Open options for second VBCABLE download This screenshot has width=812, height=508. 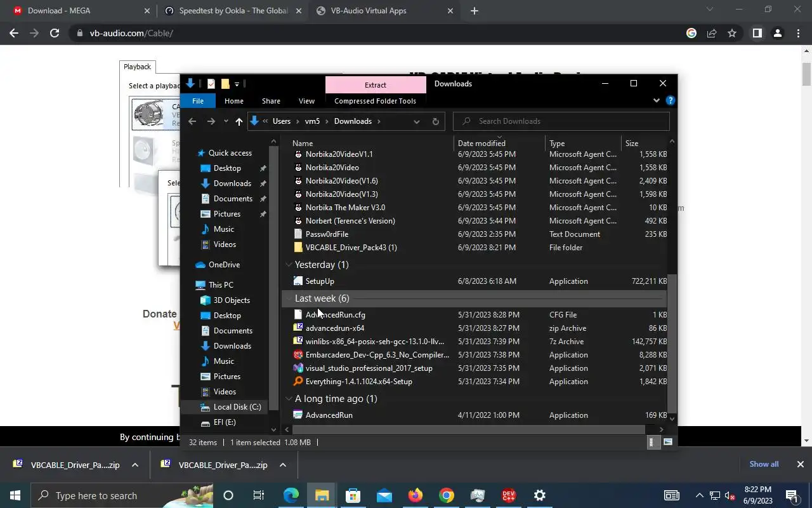click(282, 465)
